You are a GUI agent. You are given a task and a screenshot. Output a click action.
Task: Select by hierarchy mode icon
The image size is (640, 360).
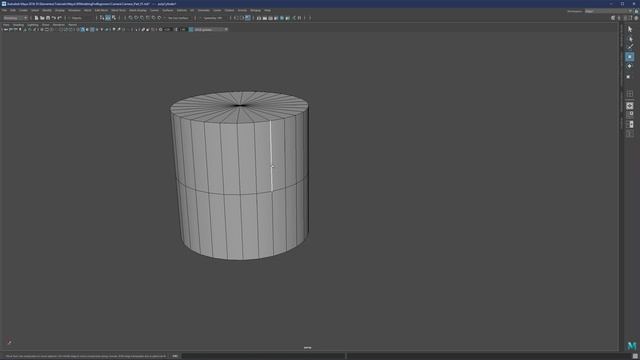pyautogui.click(x=102, y=18)
